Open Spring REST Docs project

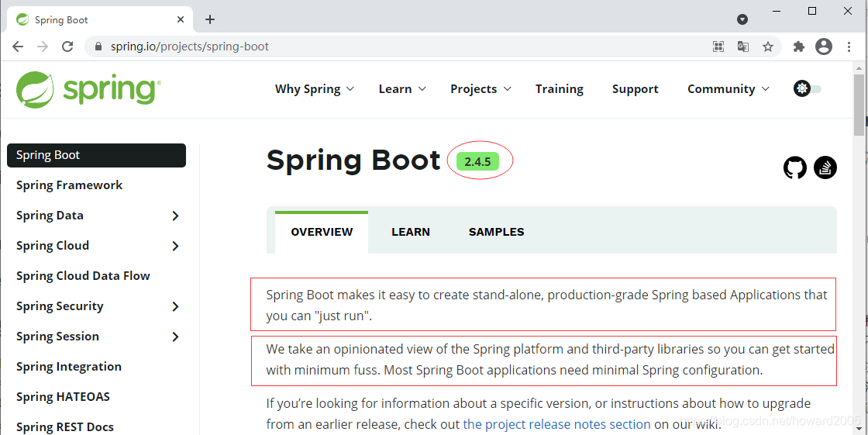click(x=65, y=427)
